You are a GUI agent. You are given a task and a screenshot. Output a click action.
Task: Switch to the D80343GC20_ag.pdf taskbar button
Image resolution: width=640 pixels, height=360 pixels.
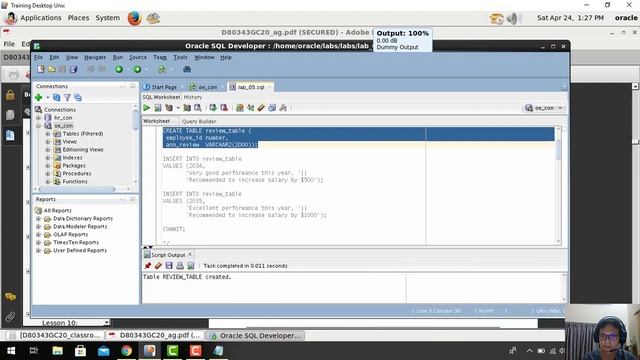154,335
